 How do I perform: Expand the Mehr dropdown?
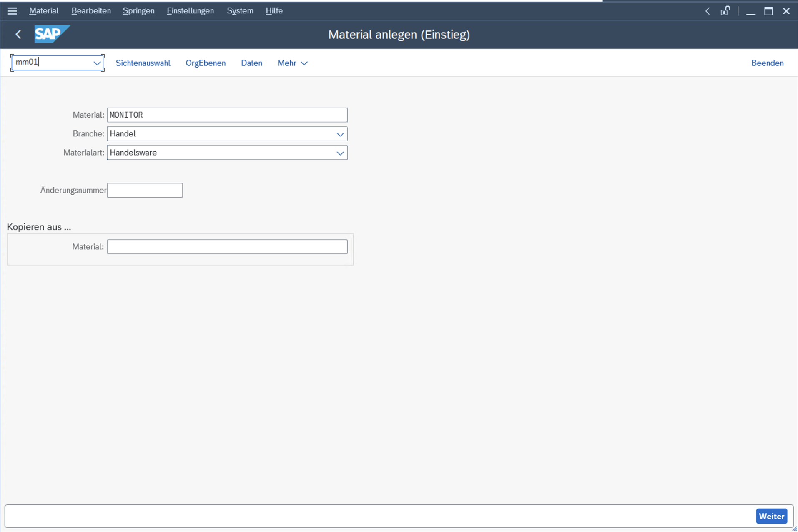(x=292, y=63)
